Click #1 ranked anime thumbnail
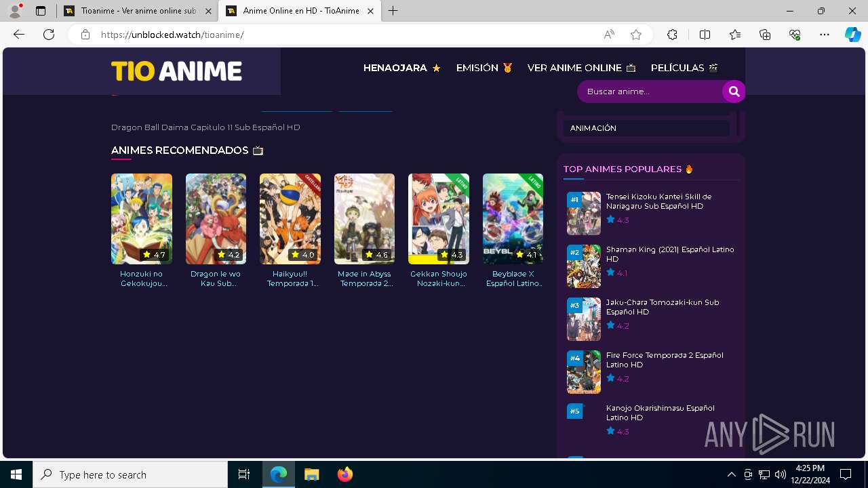 (x=584, y=213)
